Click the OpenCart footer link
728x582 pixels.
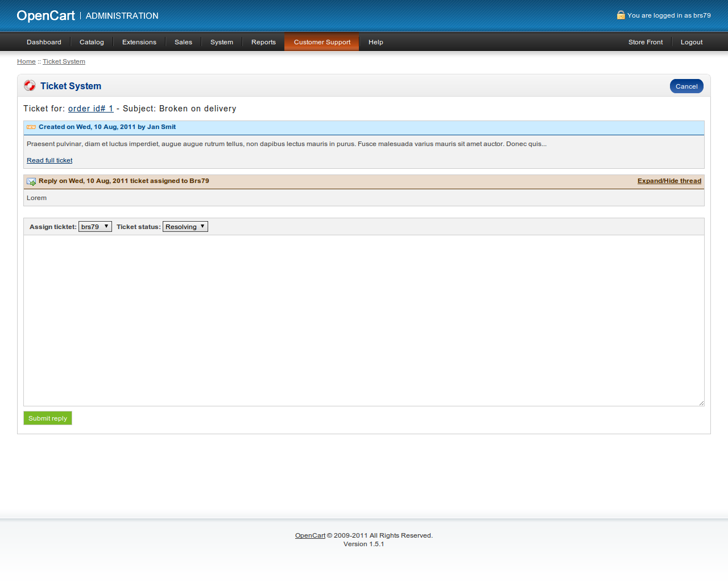click(310, 535)
